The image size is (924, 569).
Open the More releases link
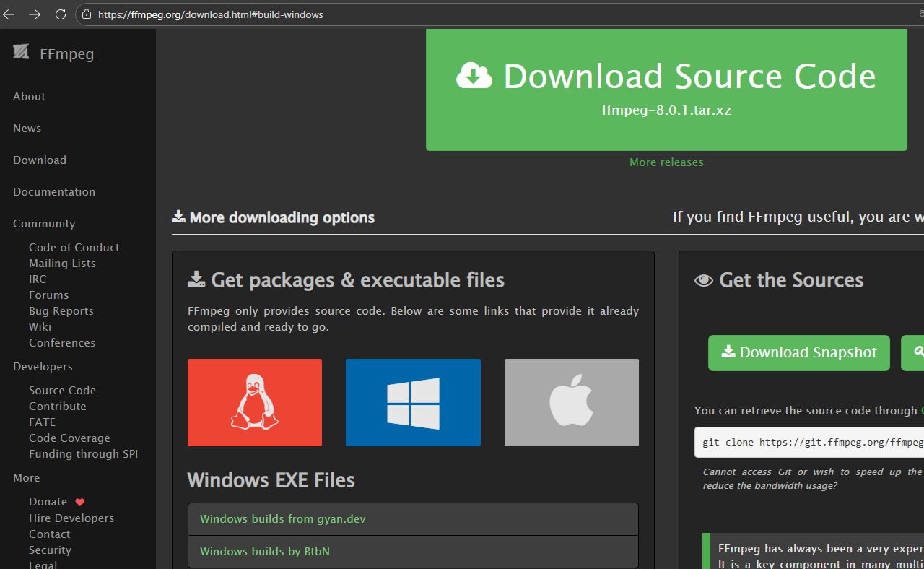(x=666, y=162)
